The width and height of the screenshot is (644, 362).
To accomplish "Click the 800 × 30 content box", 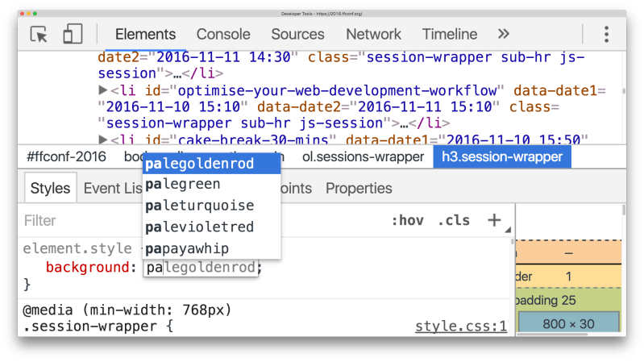I will pyautogui.click(x=568, y=323).
